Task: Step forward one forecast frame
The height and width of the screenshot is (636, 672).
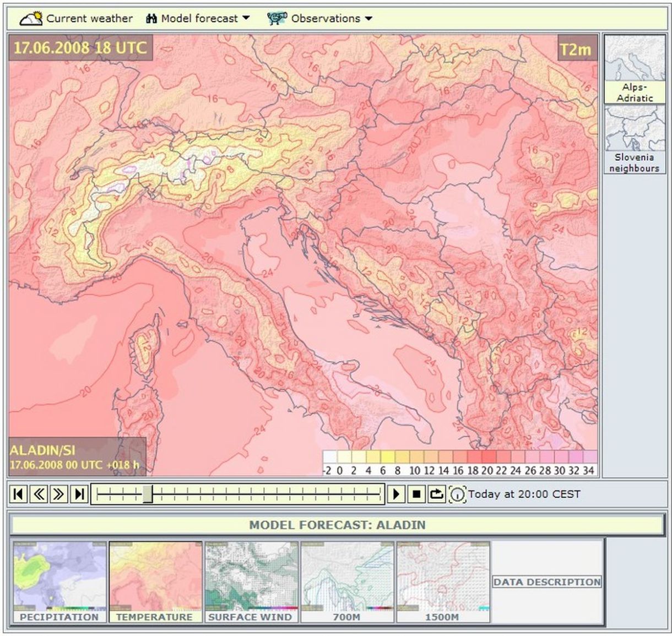Action: point(59,494)
